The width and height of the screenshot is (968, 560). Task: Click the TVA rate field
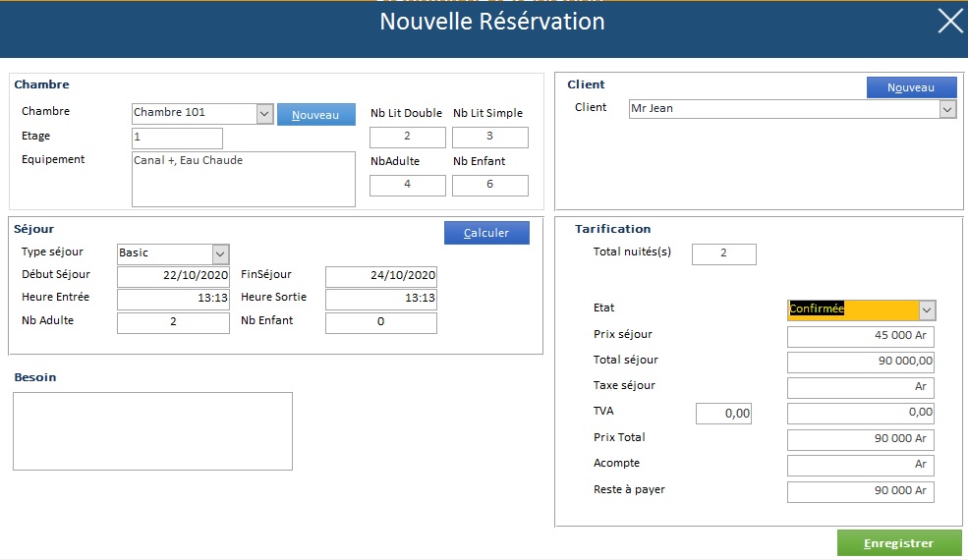[723, 414]
